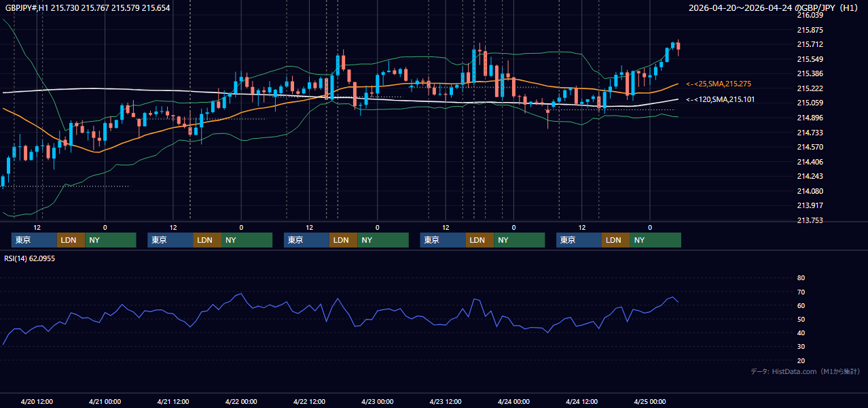Click the LDN session box of the first session group
The width and height of the screenshot is (868, 408).
click(x=71, y=240)
